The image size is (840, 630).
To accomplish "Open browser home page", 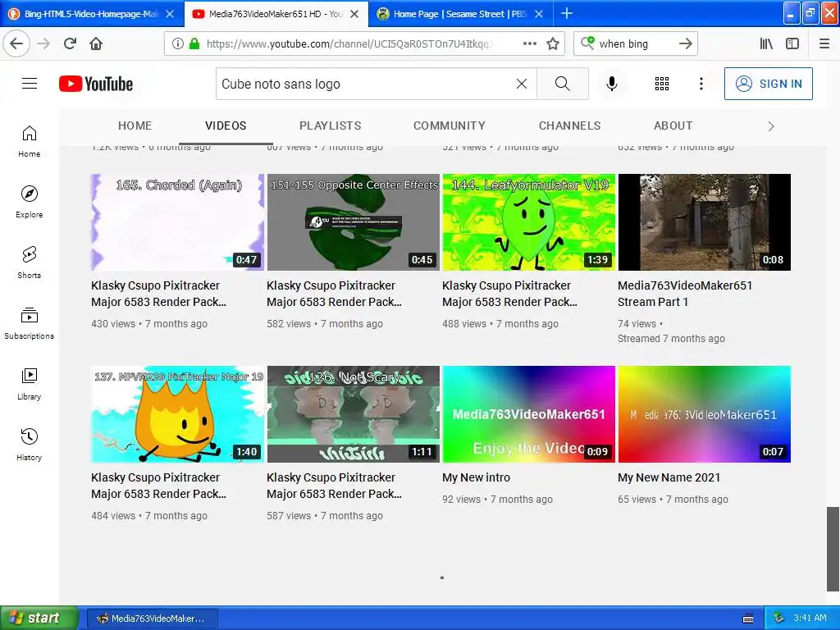I will coord(96,43).
